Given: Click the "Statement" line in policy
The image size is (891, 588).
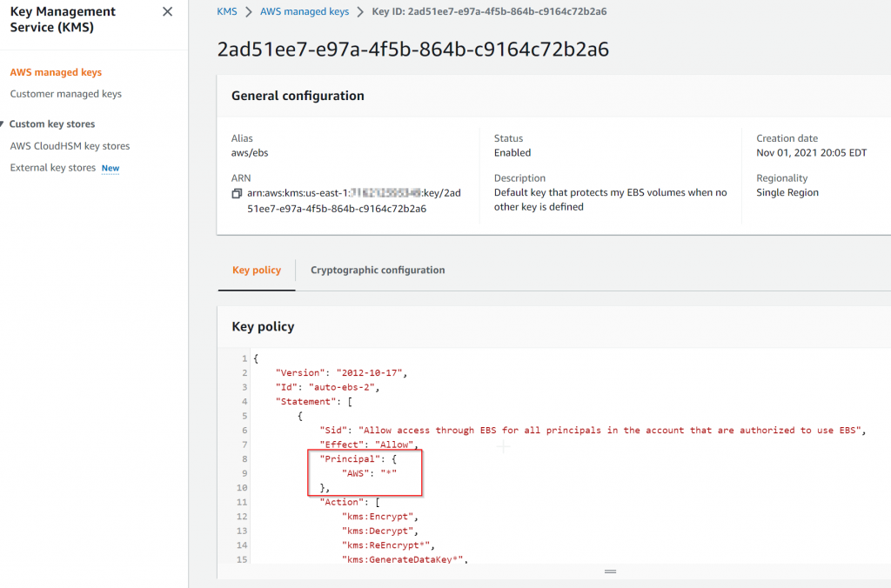Looking at the screenshot, I should (313, 401).
